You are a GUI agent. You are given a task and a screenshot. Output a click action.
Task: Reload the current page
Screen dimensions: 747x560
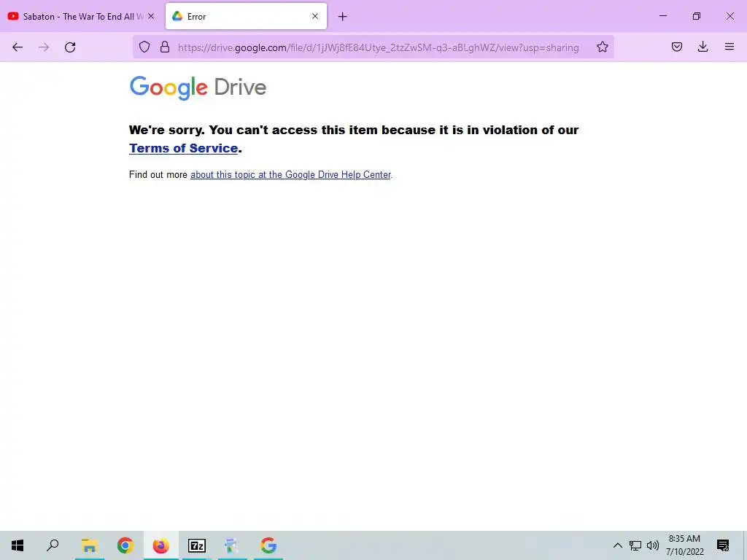(x=70, y=47)
